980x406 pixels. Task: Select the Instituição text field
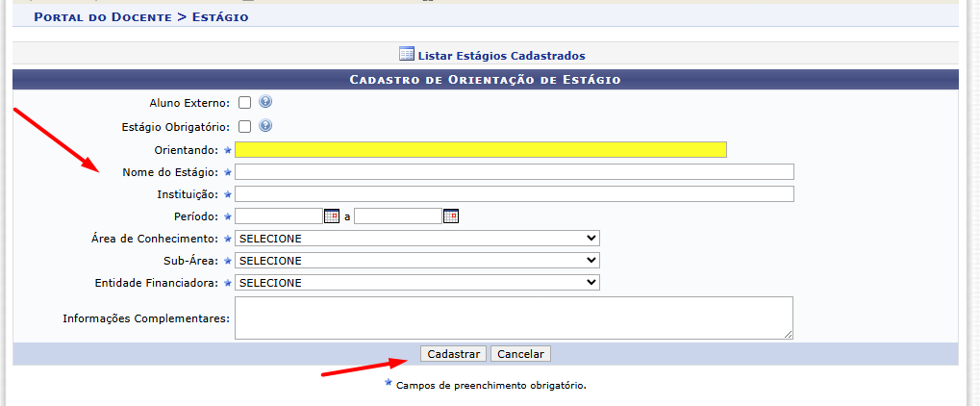[x=515, y=194]
